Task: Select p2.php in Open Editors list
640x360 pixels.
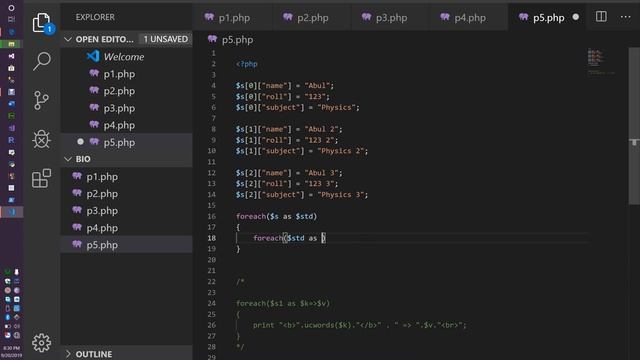Action: click(127, 91)
